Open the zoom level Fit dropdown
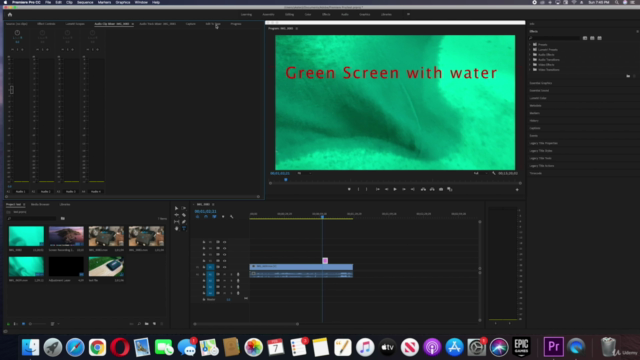Image resolution: width=640 pixels, height=360 pixels. click(x=304, y=173)
